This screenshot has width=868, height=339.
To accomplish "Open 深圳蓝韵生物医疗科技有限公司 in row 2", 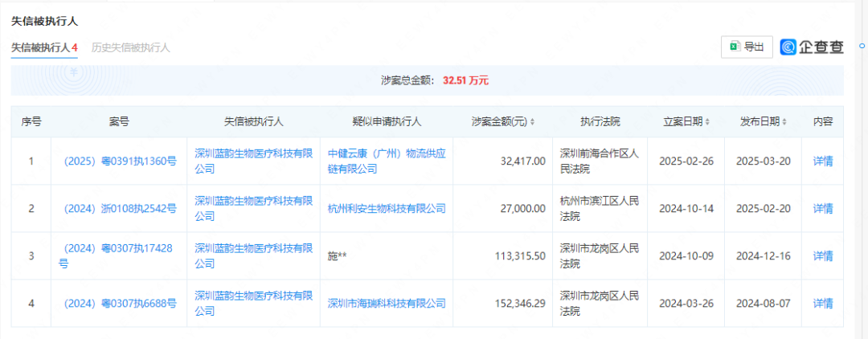I will (253, 209).
